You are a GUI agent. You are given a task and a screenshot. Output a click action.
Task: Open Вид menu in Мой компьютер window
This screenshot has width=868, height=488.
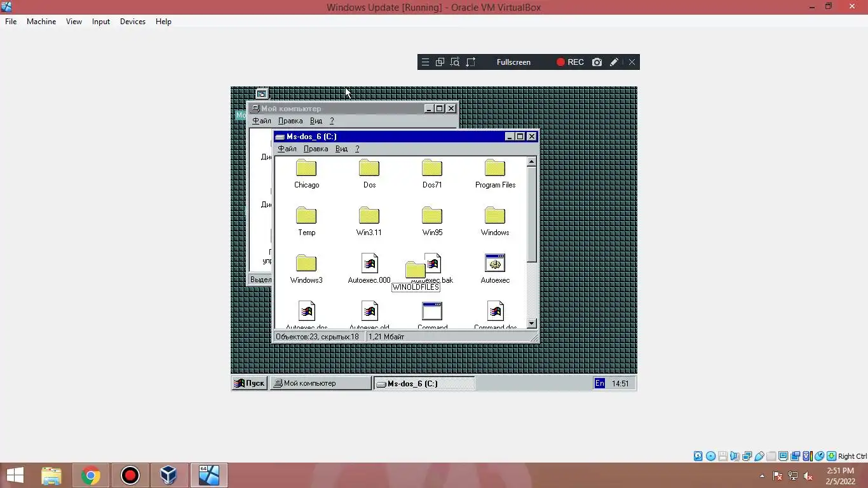pos(316,121)
